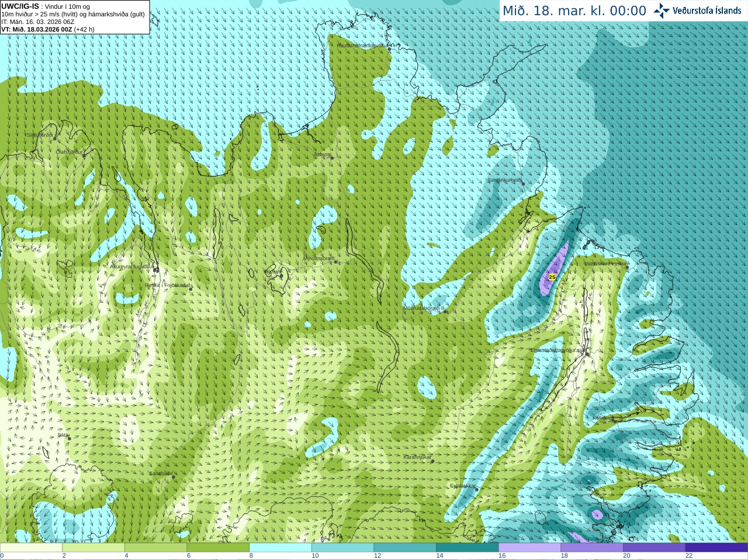The height and width of the screenshot is (560, 748).
Task: Click the 20–22 m/s violet swatch
Action: coord(654,548)
